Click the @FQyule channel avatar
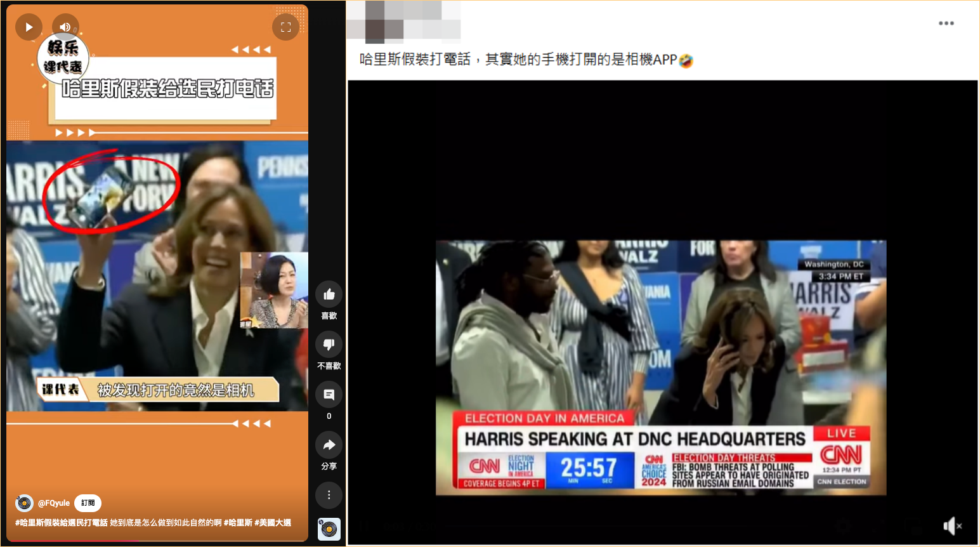The image size is (980, 547). coord(24,503)
